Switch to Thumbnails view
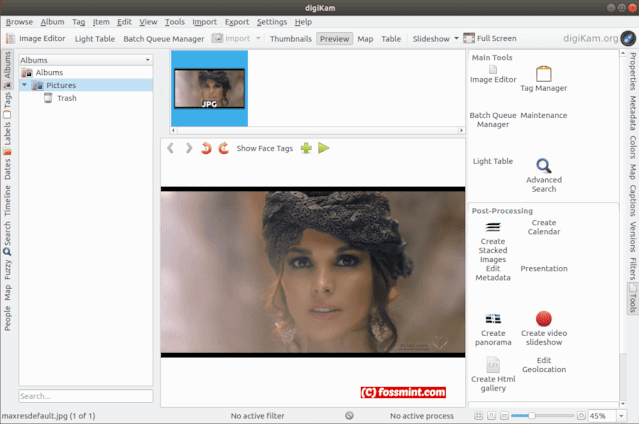639x424 pixels. 291,38
